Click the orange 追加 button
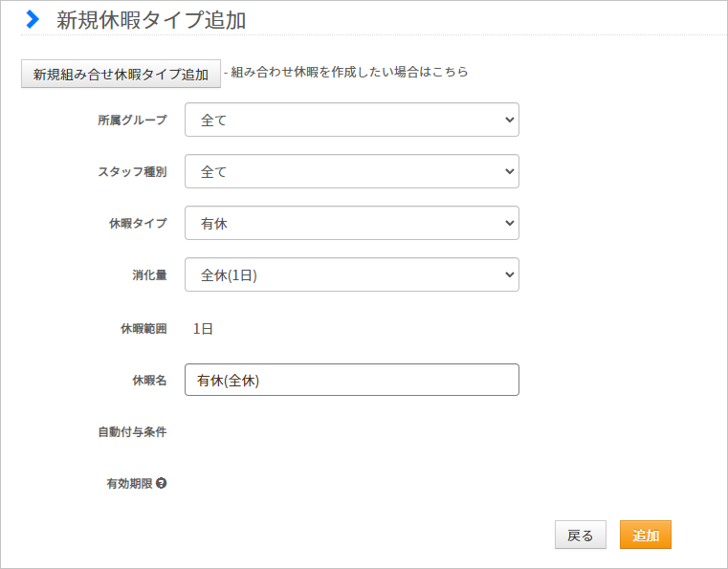The width and height of the screenshot is (728, 569). pyautogui.click(x=646, y=535)
